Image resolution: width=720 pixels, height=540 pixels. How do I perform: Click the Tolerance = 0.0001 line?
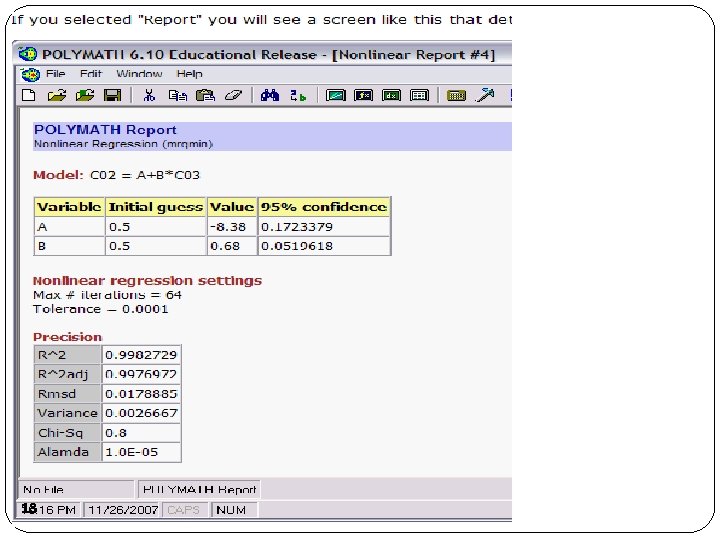[101, 309]
